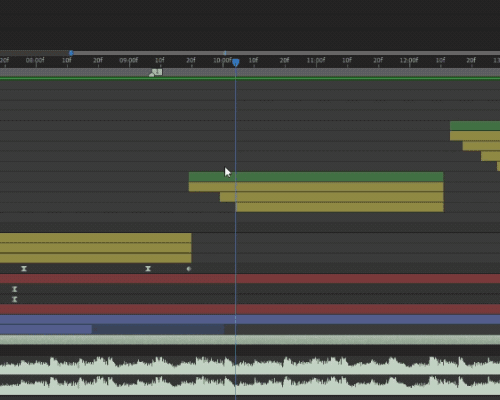The height and width of the screenshot is (400, 500).
Task: Jump to 11:00f on the time ruler
Action: click(x=316, y=60)
